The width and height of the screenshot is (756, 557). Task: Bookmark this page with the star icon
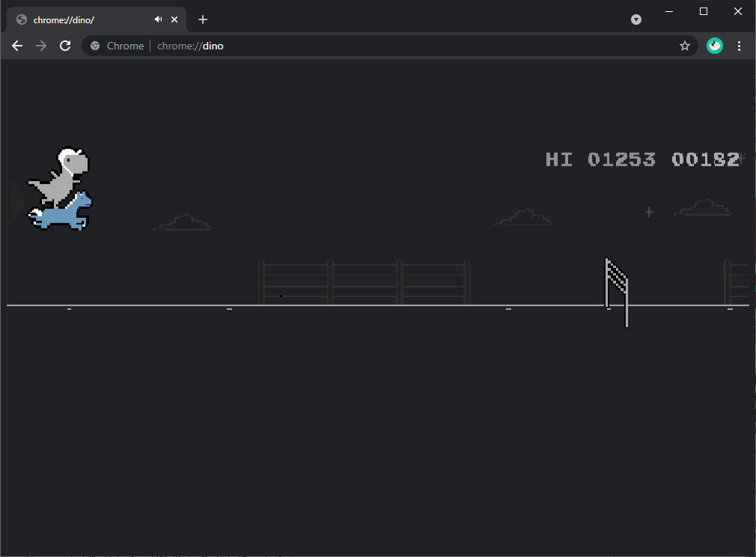685,46
